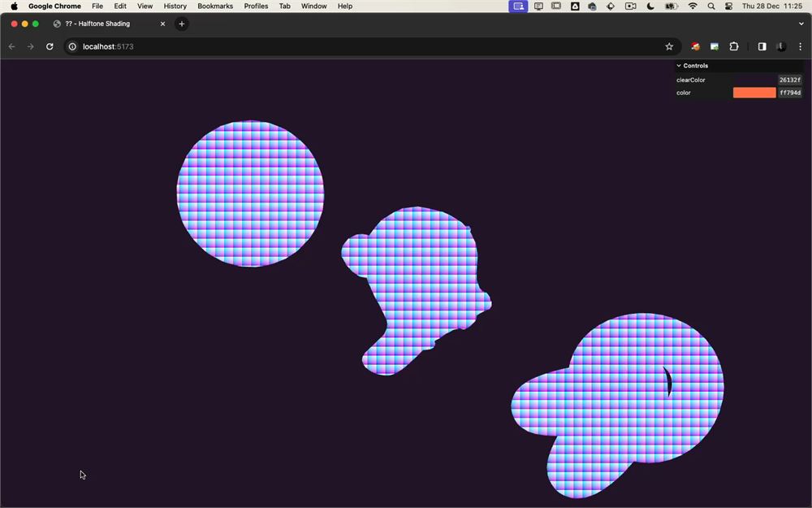Open the History menu
This screenshot has height=508, width=812.
pos(175,7)
